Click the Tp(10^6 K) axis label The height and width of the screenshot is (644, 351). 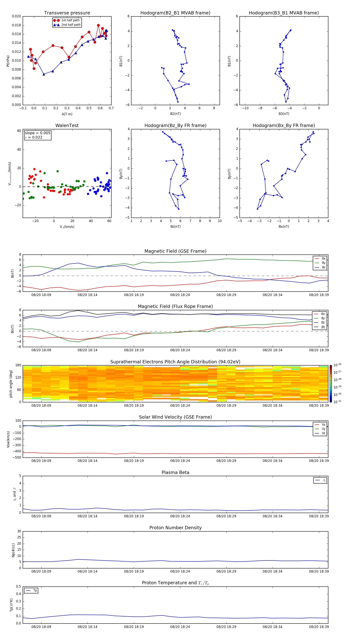click(x=11, y=605)
